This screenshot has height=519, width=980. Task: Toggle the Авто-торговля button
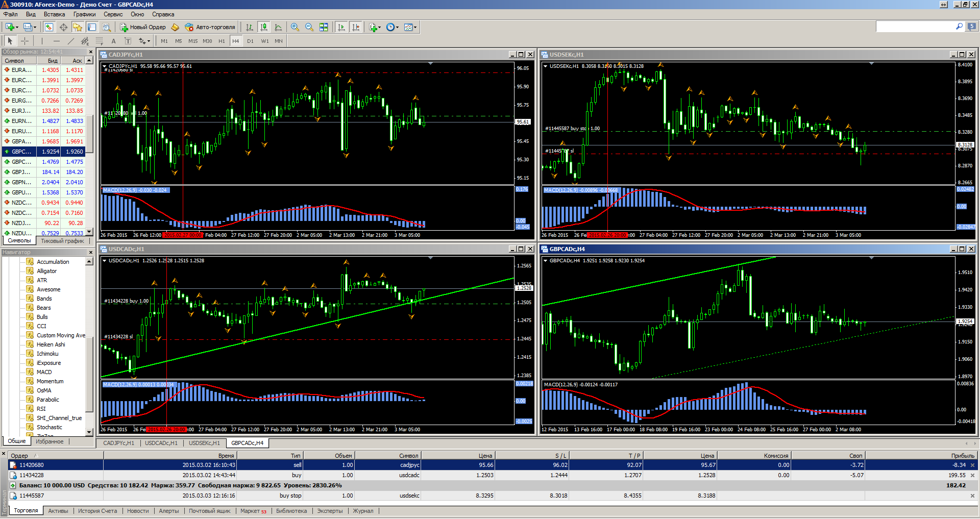click(210, 27)
